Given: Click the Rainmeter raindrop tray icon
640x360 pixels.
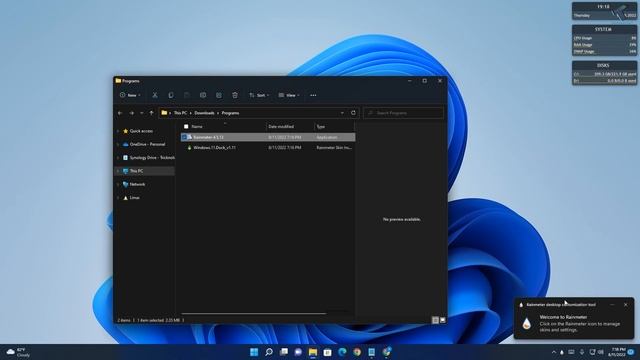Looking at the screenshot, I should click(562, 352).
